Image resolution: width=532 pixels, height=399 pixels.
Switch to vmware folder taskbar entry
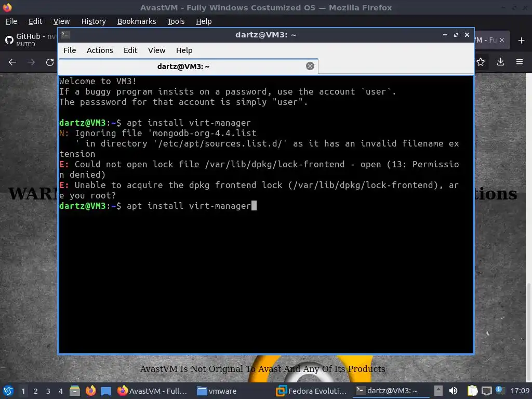click(x=217, y=391)
